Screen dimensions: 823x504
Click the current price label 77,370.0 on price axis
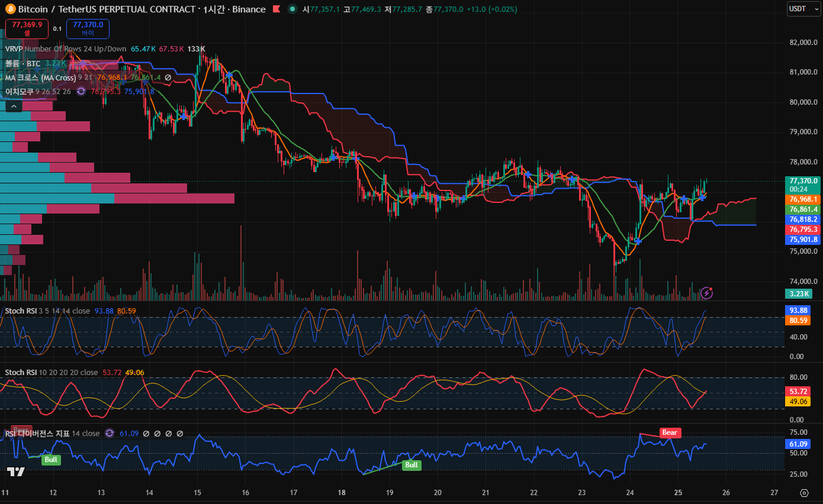click(803, 181)
